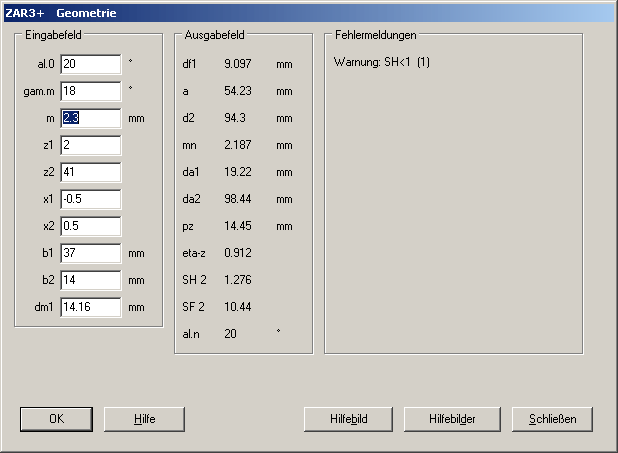Click the SH 2 output value 1.276
Viewport: 618px width, 453px height.
click(x=238, y=279)
